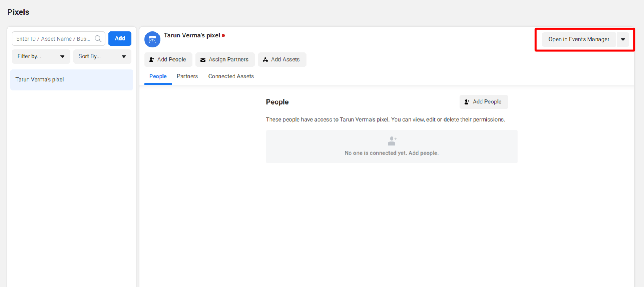The image size is (644, 287).
Task: Open in Events Manager
Action: (x=578, y=39)
